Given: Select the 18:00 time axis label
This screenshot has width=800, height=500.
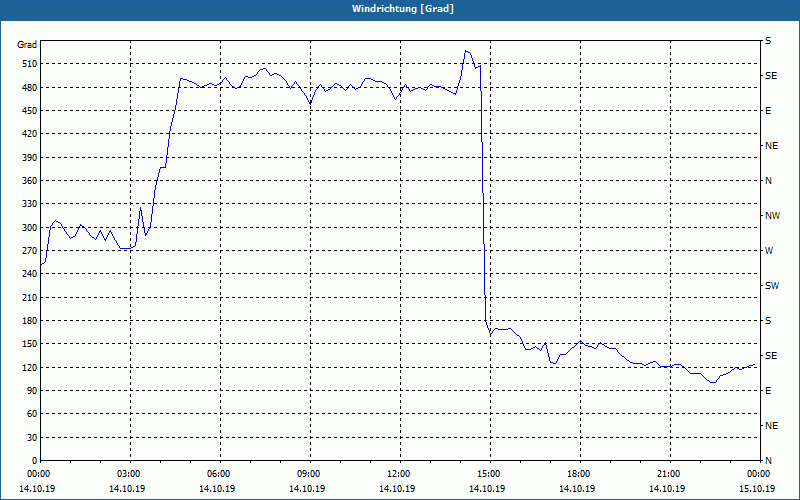Looking at the screenshot, I should pos(580,474).
